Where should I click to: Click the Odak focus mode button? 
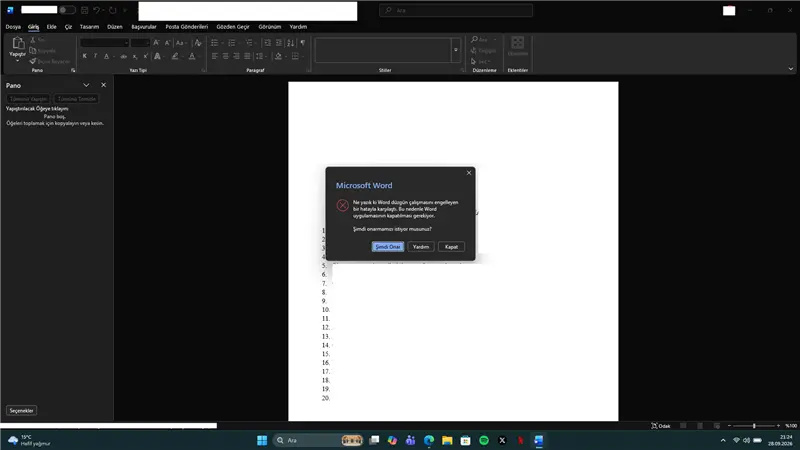click(661, 426)
